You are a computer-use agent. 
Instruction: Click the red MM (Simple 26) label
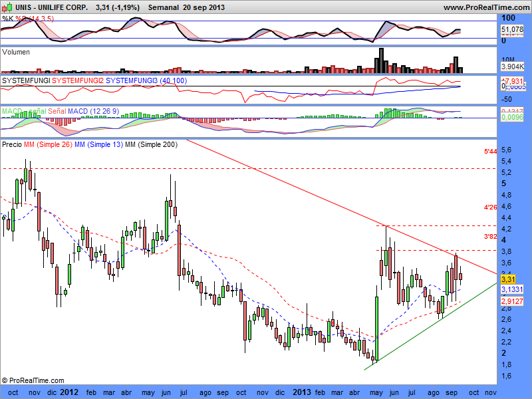(x=48, y=144)
